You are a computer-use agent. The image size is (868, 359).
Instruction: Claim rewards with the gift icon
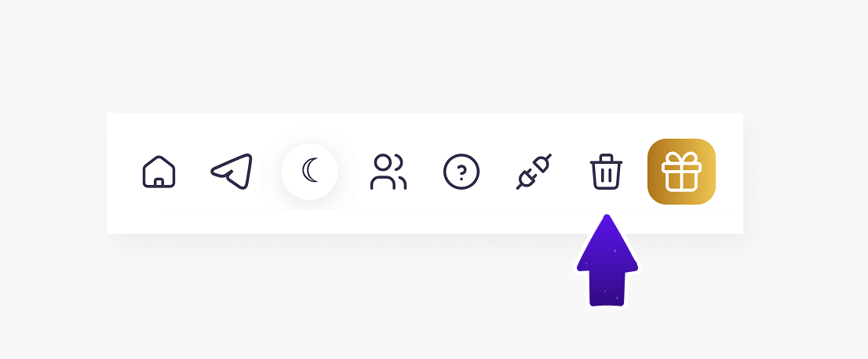681,172
